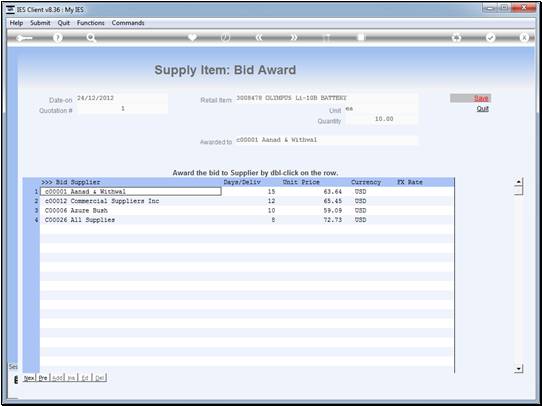Viewport: 542px width, 406px height.
Task: Select the Azure Bush bid row
Action: (247, 210)
